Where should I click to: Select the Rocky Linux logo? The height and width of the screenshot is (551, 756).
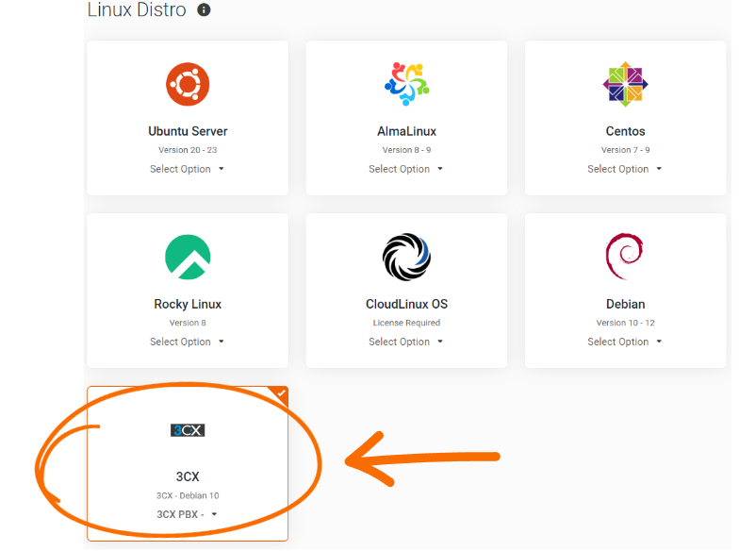click(x=188, y=257)
